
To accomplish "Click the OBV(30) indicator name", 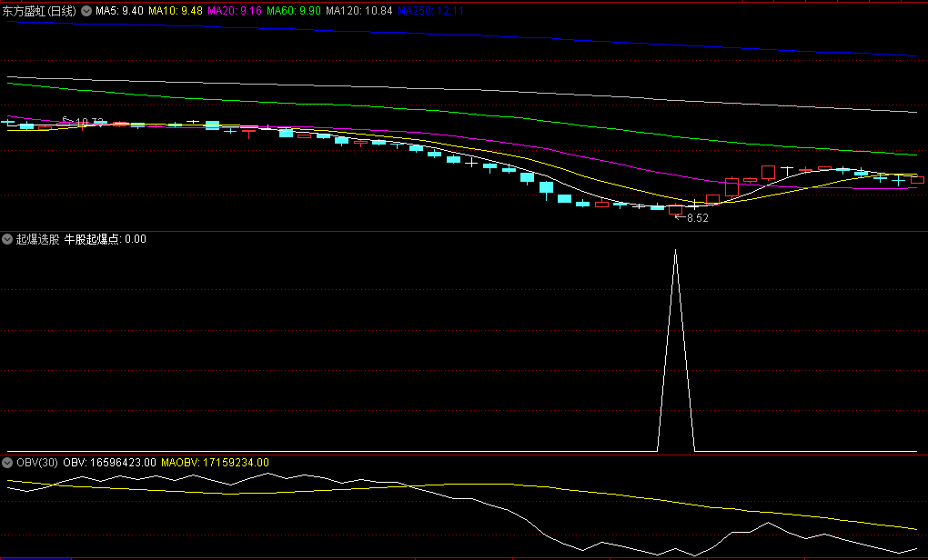I will 37,463.
